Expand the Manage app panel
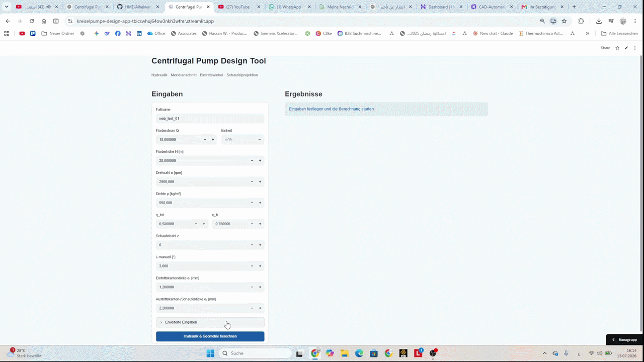The image size is (644, 362). click(x=624, y=340)
